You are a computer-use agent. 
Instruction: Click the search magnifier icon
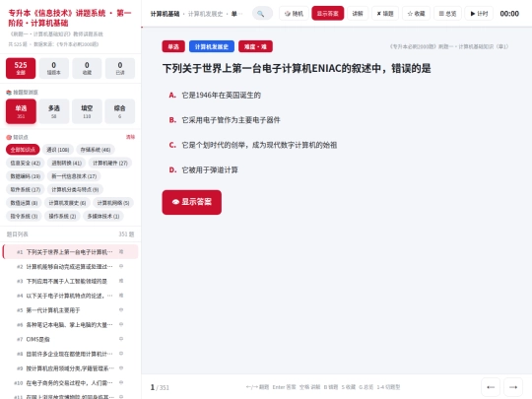(260, 14)
